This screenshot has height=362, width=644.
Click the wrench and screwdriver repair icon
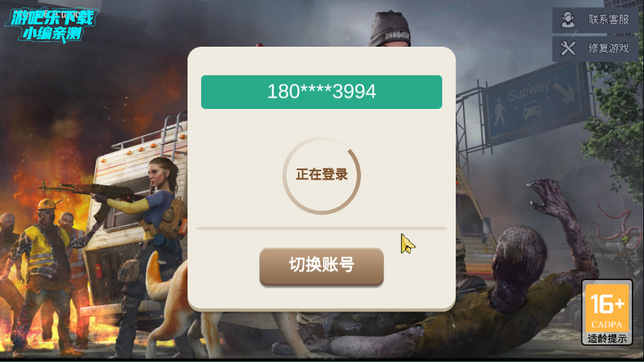coord(568,48)
